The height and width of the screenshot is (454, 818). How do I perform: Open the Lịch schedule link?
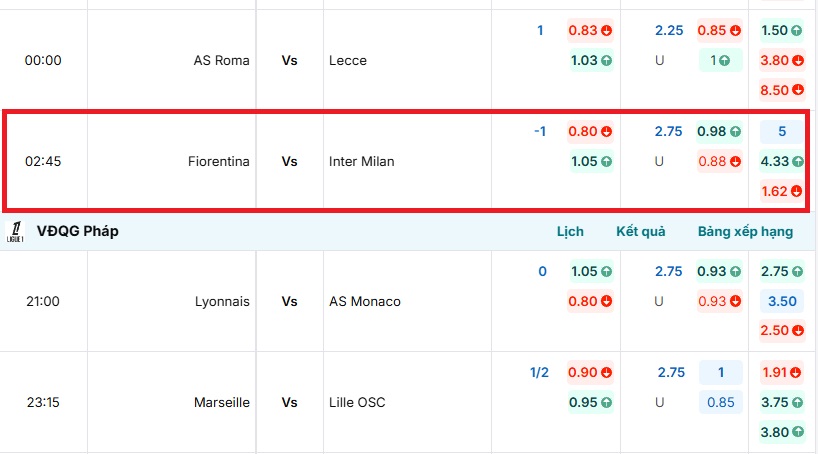pos(570,231)
